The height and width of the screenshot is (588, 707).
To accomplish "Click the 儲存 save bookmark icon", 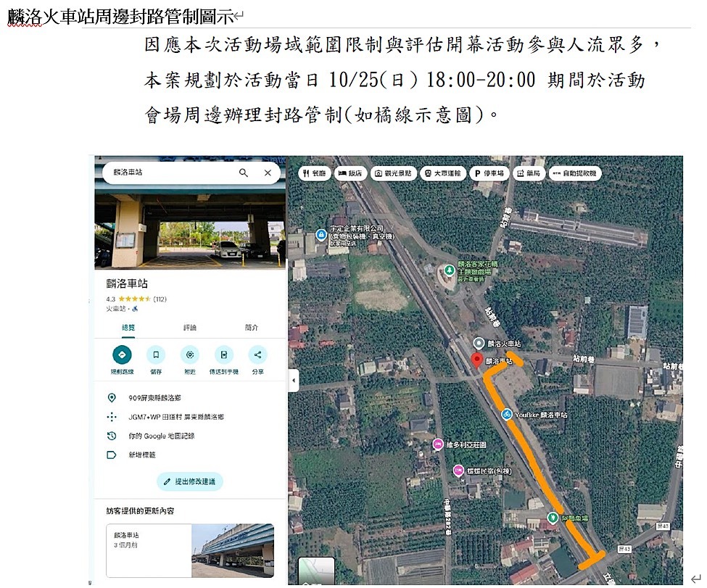I will (156, 355).
